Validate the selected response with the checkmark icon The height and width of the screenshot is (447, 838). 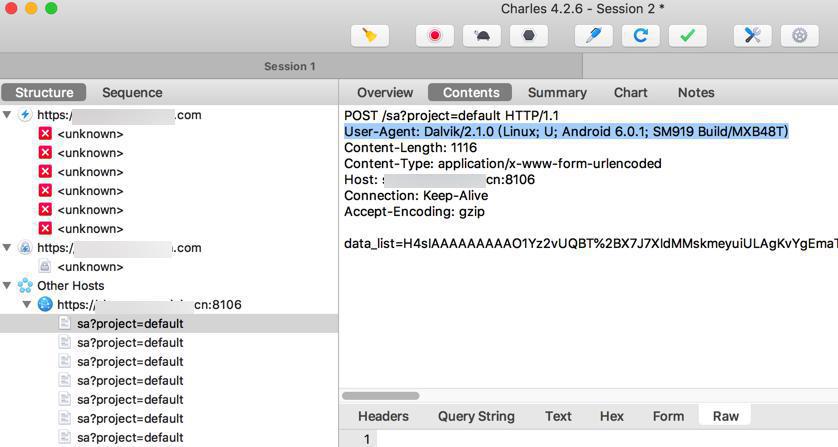688,36
